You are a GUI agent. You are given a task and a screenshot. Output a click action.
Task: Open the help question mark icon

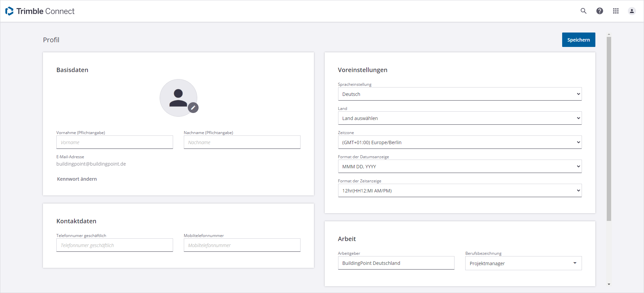pos(600,11)
